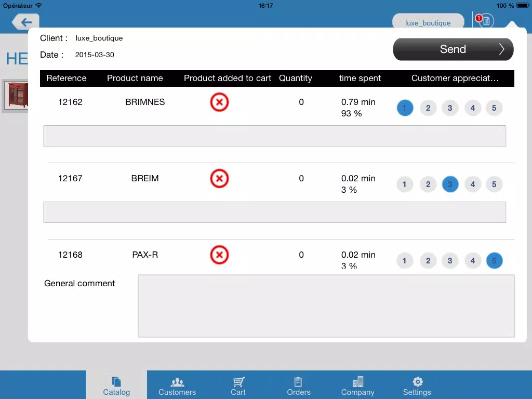532x399 pixels.
Task: Tap the red cabinet product thumbnail
Action: click(16, 96)
